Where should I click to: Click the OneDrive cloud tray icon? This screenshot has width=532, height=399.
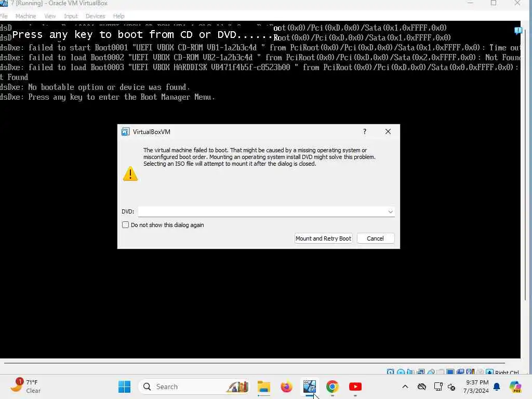click(422, 387)
